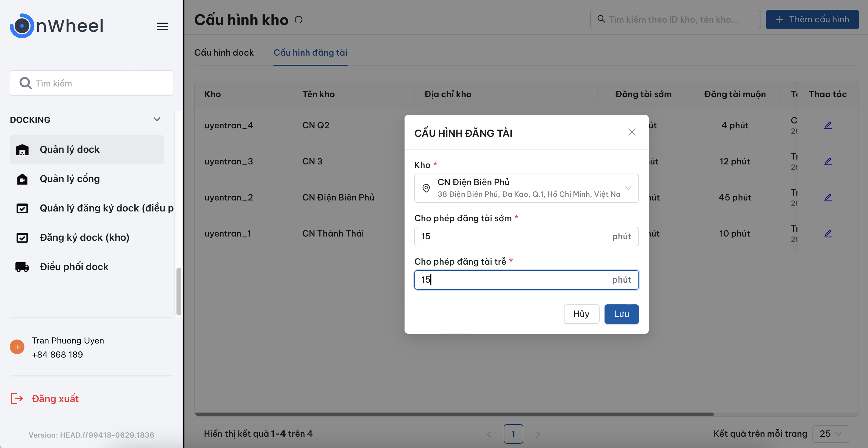Close the Cấu hình đăng tài dialog
Image resolution: width=868 pixels, height=448 pixels.
point(632,132)
